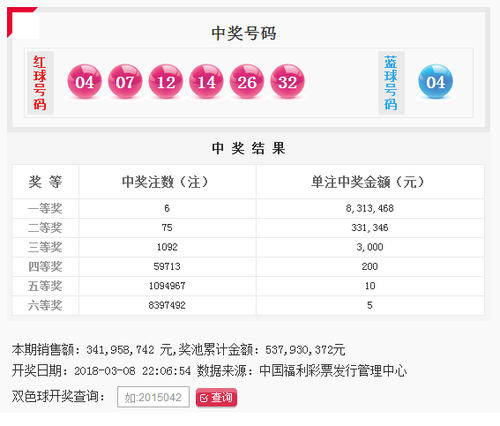Image resolution: width=500 pixels, height=426 pixels.
Task: Click the 查询 search button
Action: [x=216, y=397]
